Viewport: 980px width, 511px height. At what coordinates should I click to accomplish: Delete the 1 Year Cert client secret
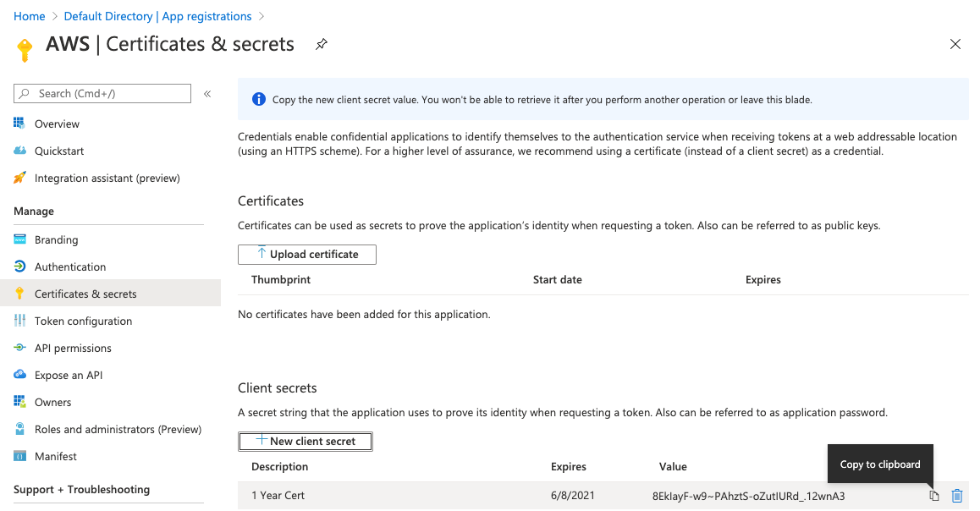click(956, 496)
